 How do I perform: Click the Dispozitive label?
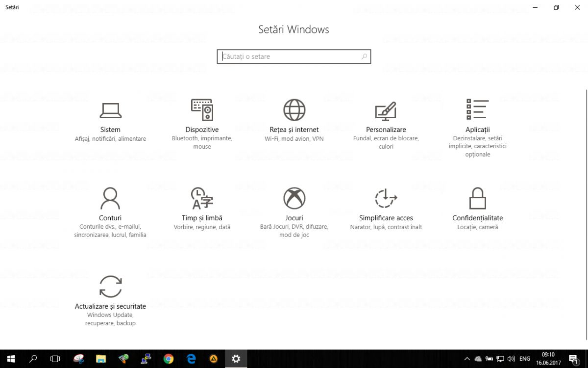[x=202, y=130]
